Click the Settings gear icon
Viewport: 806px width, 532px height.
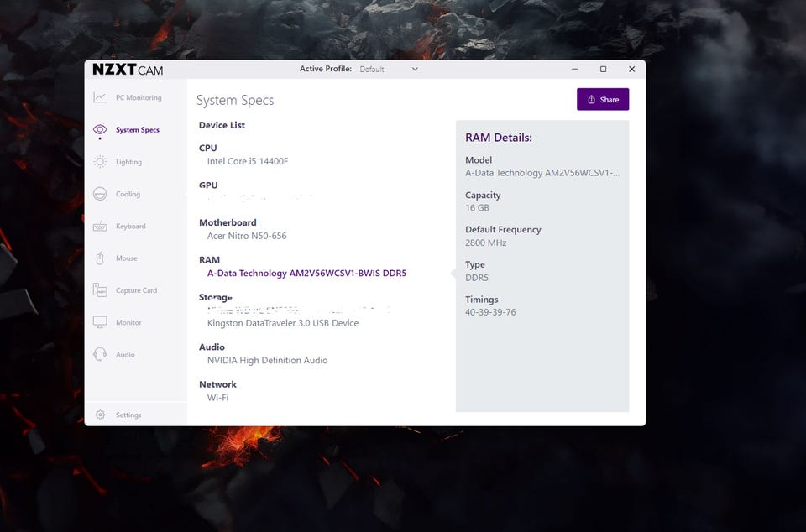coord(100,415)
